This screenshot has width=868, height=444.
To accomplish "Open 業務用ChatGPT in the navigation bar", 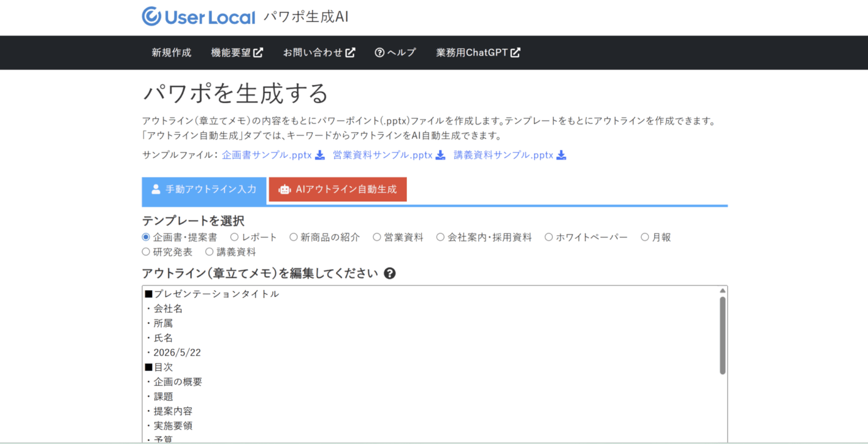I will tap(478, 53).
